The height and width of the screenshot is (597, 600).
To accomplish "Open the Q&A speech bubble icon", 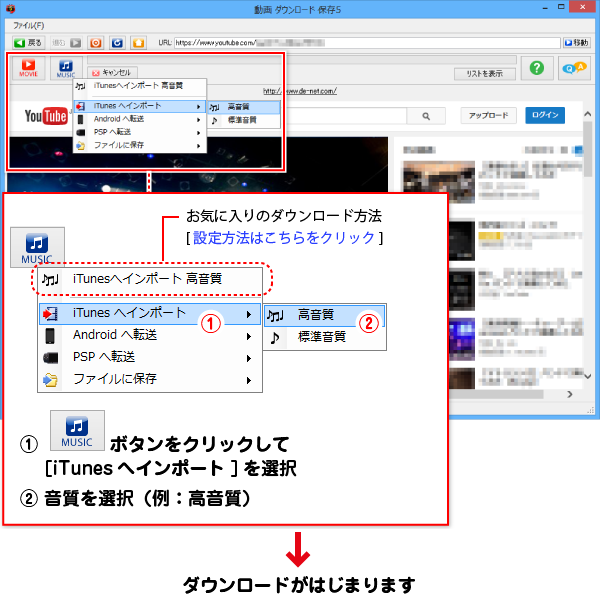I will point(574,68).
